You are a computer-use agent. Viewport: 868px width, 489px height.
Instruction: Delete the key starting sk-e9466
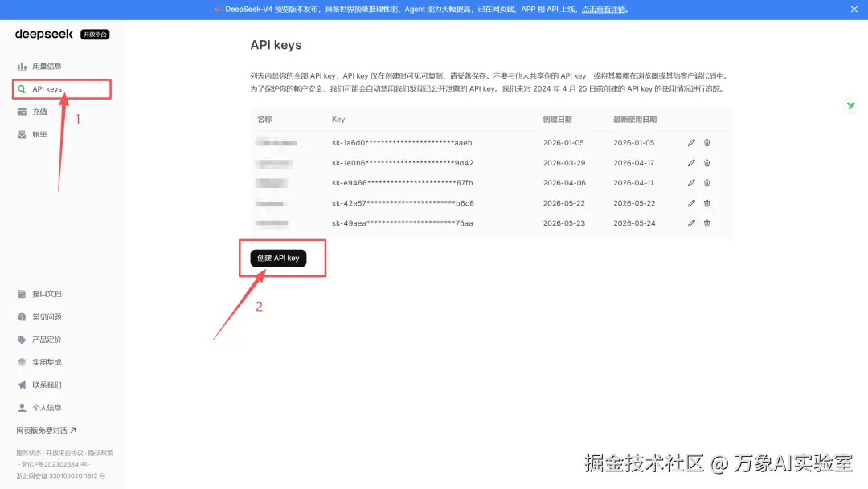(707, 183)
